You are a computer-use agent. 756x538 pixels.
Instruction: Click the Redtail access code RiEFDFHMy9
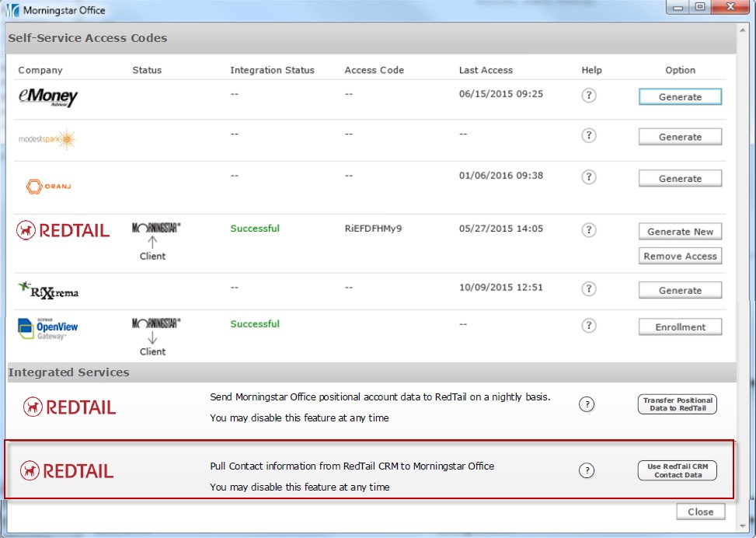(373, 229)
